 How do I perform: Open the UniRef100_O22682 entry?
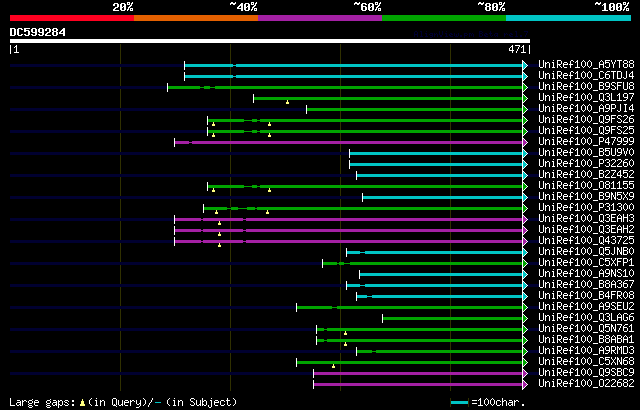tap(586, 384)
